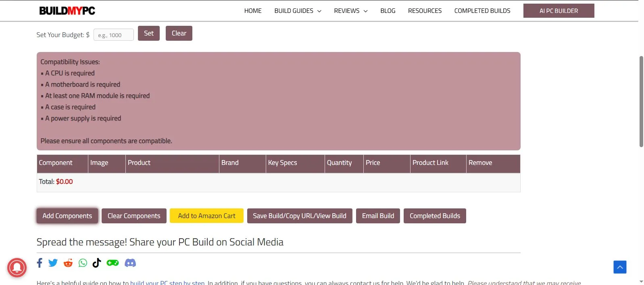Click the yellow Add to Amazon Cart button
The width and height of the screenshot is (644, 285).
coord(206,216)
